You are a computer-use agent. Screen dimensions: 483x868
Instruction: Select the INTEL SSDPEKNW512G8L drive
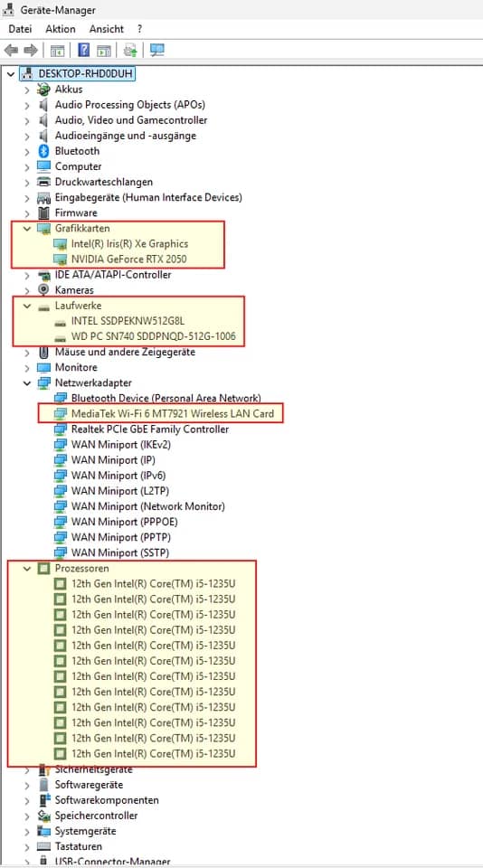128,321
